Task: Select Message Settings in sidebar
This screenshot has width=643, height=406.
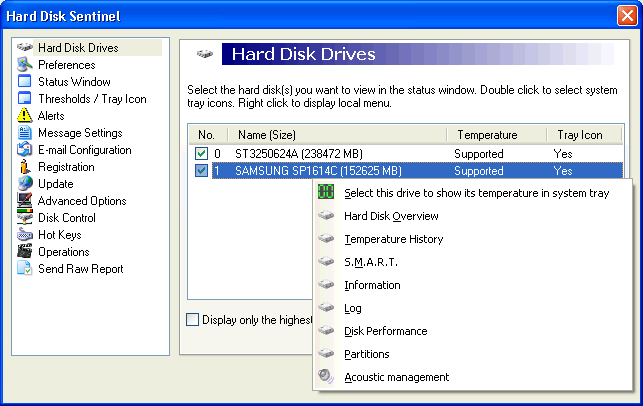Action: pos(80,133)
